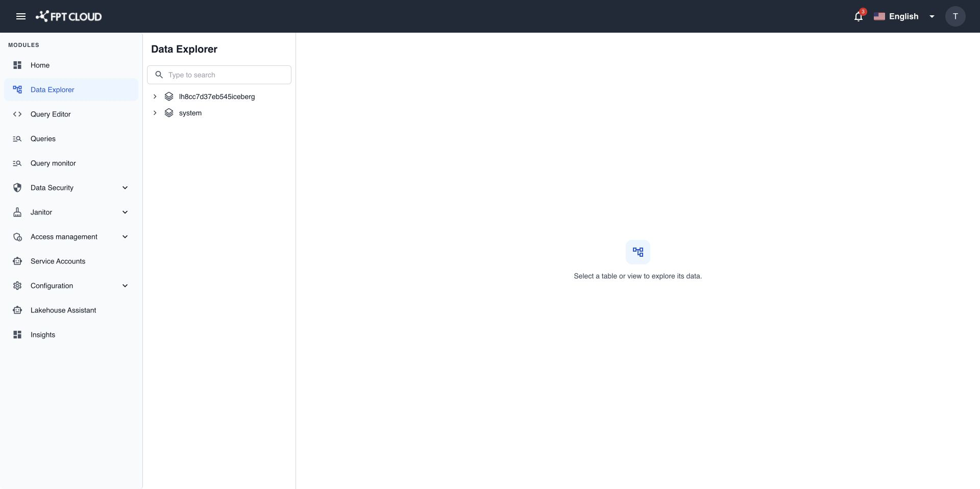980x489 pixels.
Task: Click the Access management icon
Action: point(17,237)
